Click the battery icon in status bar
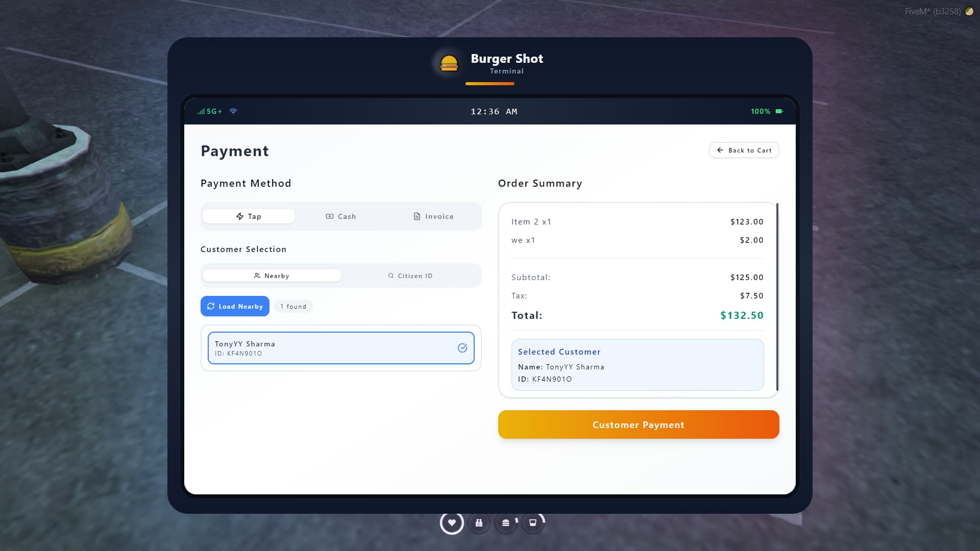Image resolution: width=980 pixels, height=551 pixels. click(779, 111)
